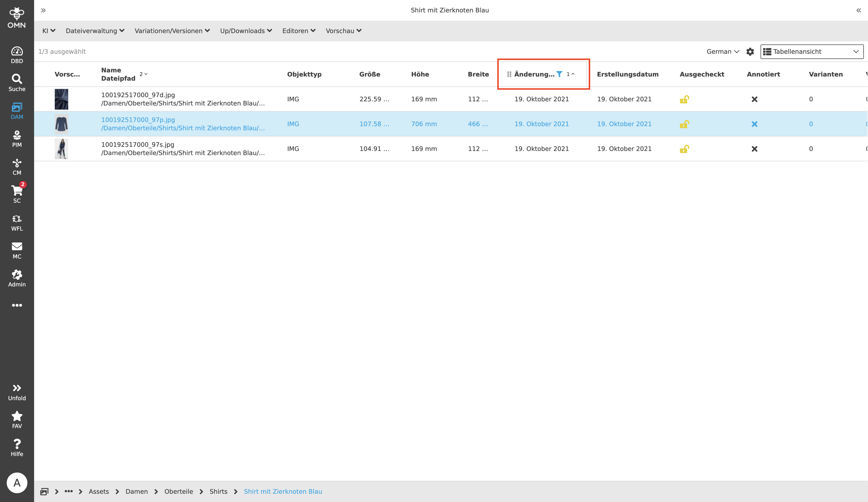Screen dimensions: 868x502
Task: Toggle checkout lock for 100192517000_97d.jpg
Action: [684, 99]
